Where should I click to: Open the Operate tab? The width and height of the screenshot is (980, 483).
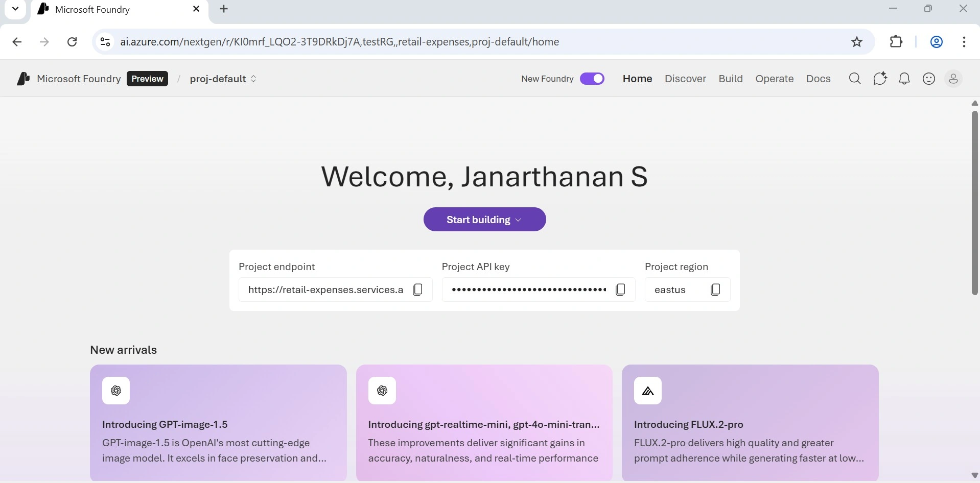pos(775,79)
